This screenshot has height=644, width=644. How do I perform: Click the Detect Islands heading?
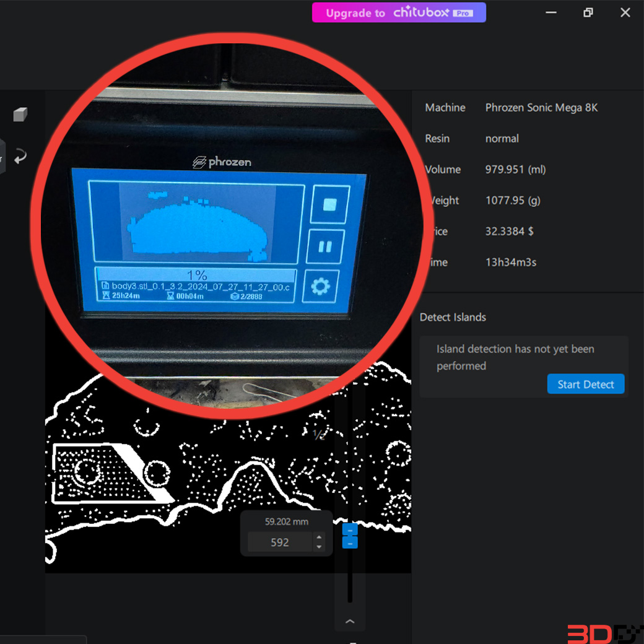[453, 317]
